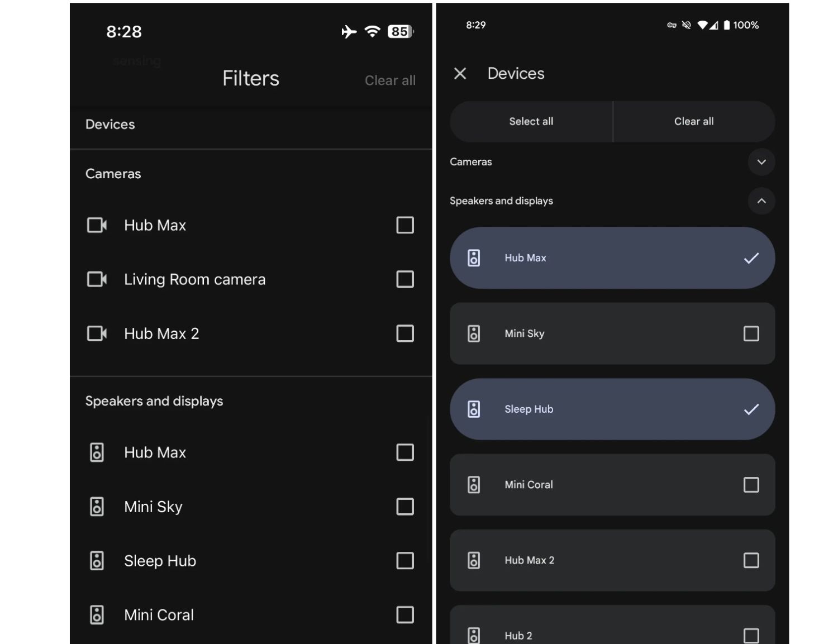Tap Clear all in Filters header

(390, 80)
